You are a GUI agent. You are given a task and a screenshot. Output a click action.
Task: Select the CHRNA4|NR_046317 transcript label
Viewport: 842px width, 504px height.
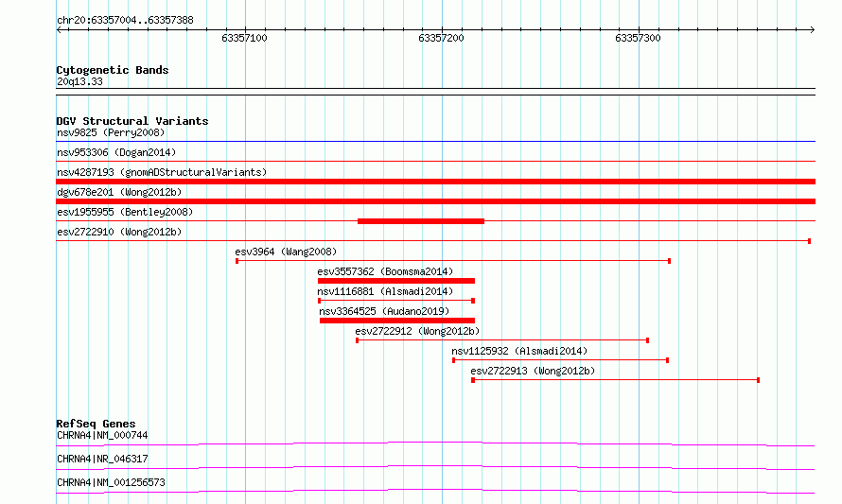(102, 459)
